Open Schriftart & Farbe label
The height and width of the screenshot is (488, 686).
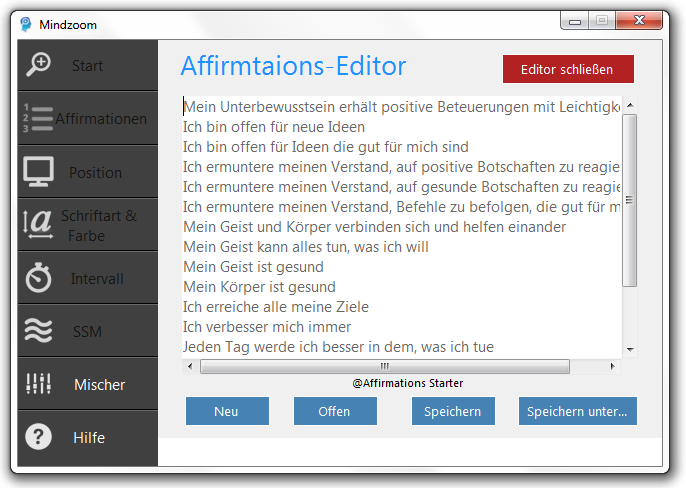pos(99,225)
